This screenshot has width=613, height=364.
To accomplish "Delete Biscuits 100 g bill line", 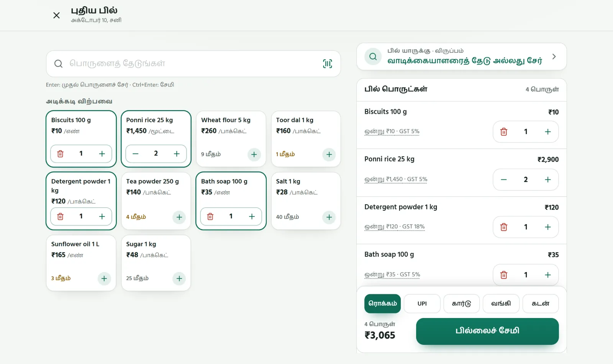I will coord(504,132).
